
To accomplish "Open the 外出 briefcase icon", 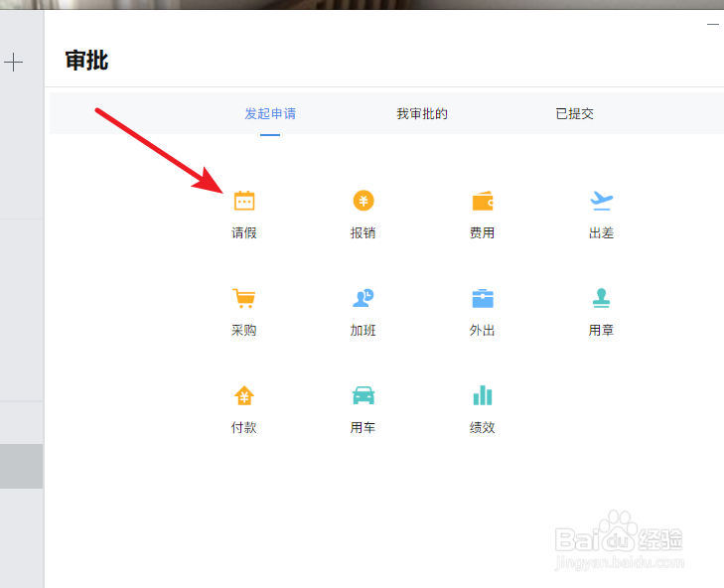I will (483, 298).
